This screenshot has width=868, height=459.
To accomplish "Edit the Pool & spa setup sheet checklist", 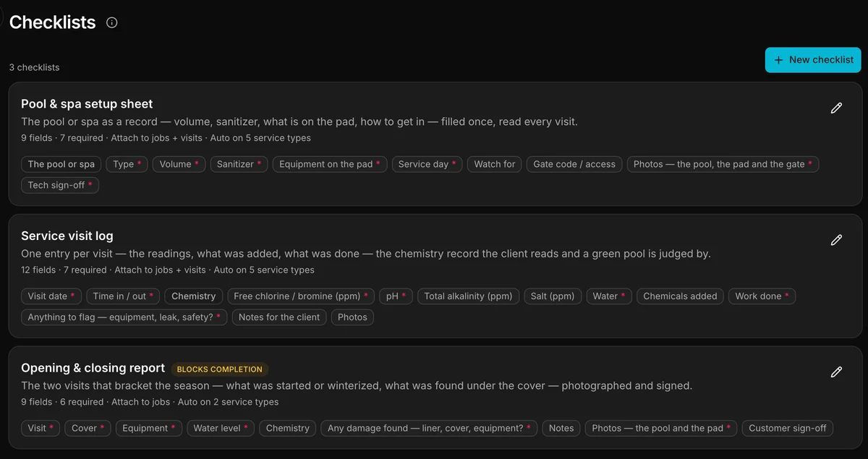I will [836, 108].
